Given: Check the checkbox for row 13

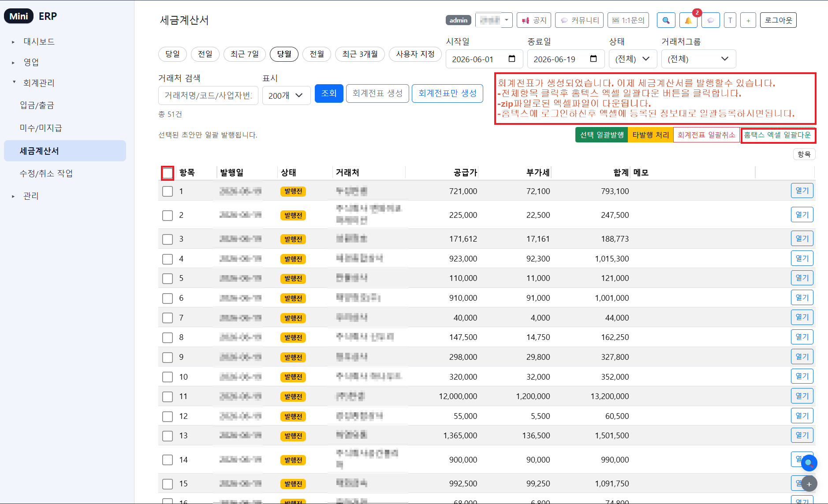Looking at the screenshot, I should pos(168,436).
